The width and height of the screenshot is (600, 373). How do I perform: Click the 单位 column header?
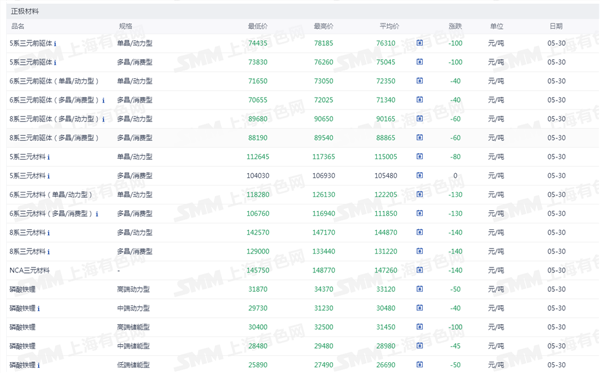[497, 26]
